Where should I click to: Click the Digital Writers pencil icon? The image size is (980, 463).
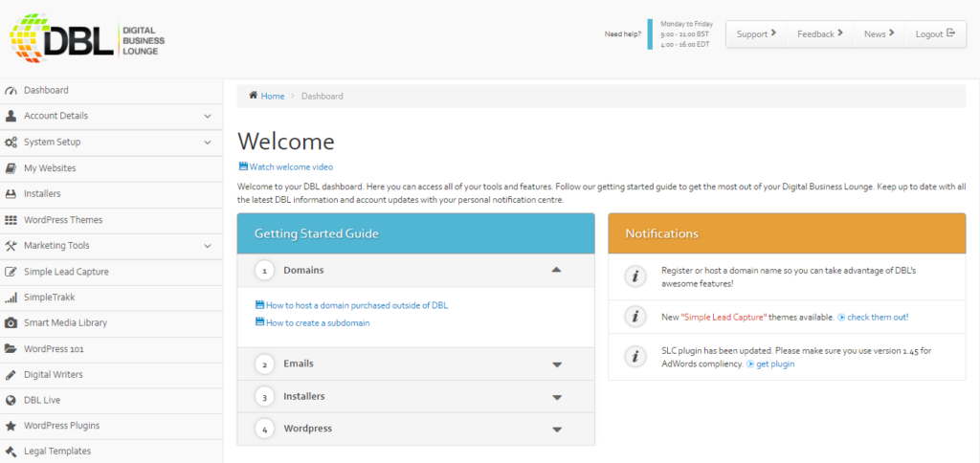coord(11,375)
